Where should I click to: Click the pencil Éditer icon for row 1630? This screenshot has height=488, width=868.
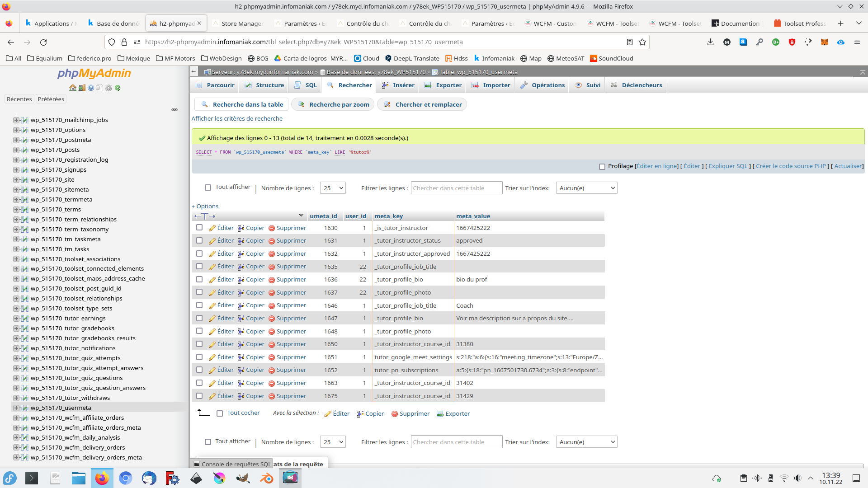pyautogui.click(x=212, y=228)
